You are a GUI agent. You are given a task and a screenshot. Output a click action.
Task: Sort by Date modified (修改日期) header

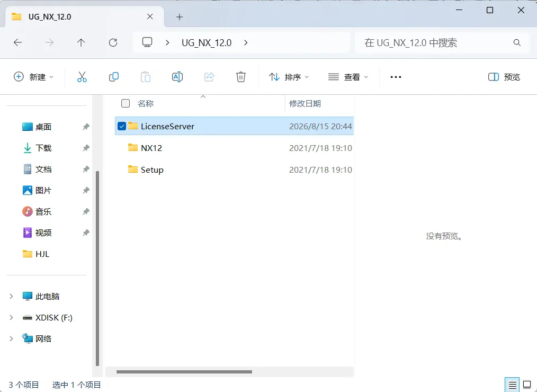coord(305,103)
